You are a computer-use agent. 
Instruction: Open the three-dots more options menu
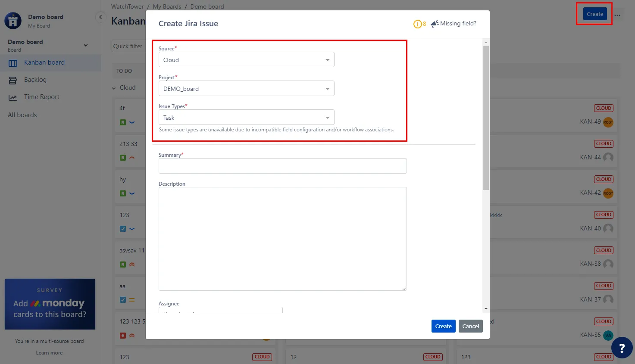pos(617,15)
